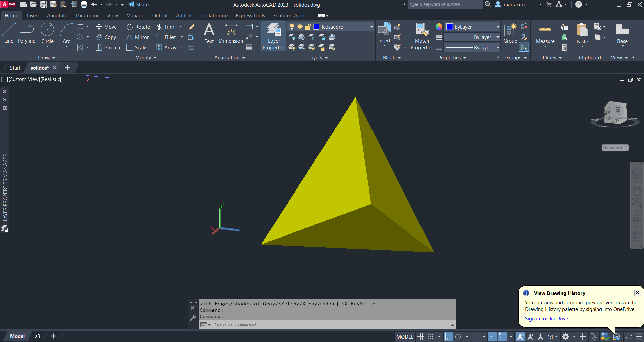The image size is (644, 342).
Task: Undo the last action
Action: click(94, 5)
